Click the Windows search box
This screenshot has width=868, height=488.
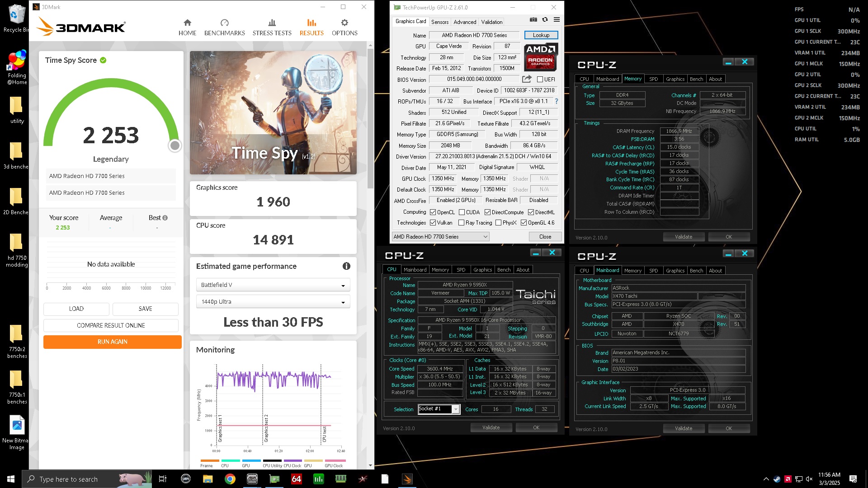(87, 479)
